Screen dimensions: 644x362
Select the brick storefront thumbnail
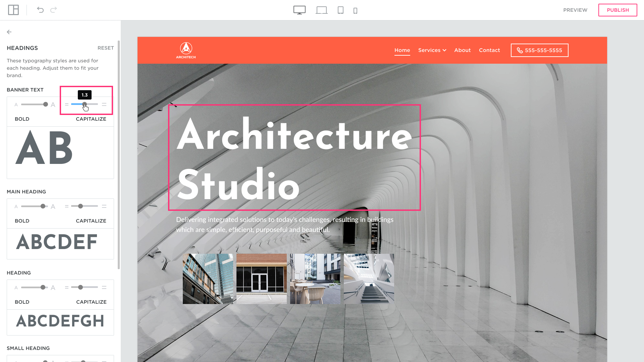(x=261, y=279)
